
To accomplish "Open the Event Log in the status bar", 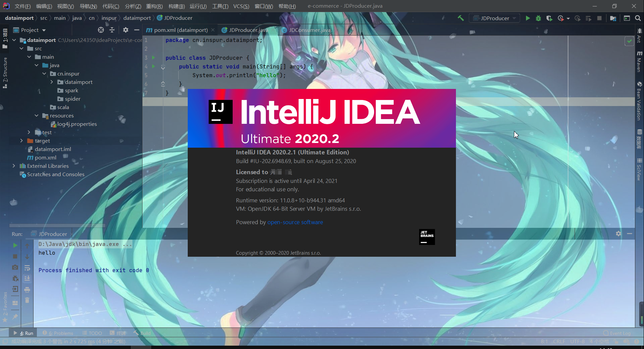I will pos(619,333).
